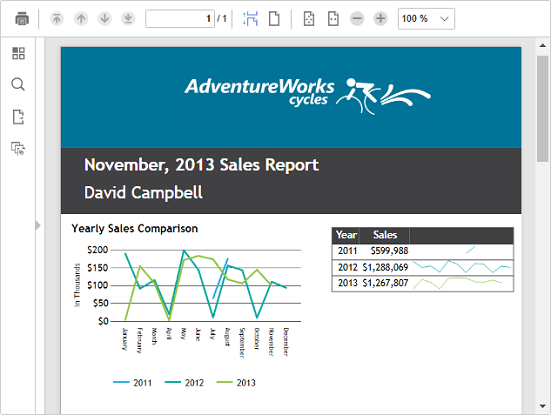Open the 100 % zoom level dropdown
The height and width of the screenshot is (415, 551).
pyautogui.click(x=426, y=19)
